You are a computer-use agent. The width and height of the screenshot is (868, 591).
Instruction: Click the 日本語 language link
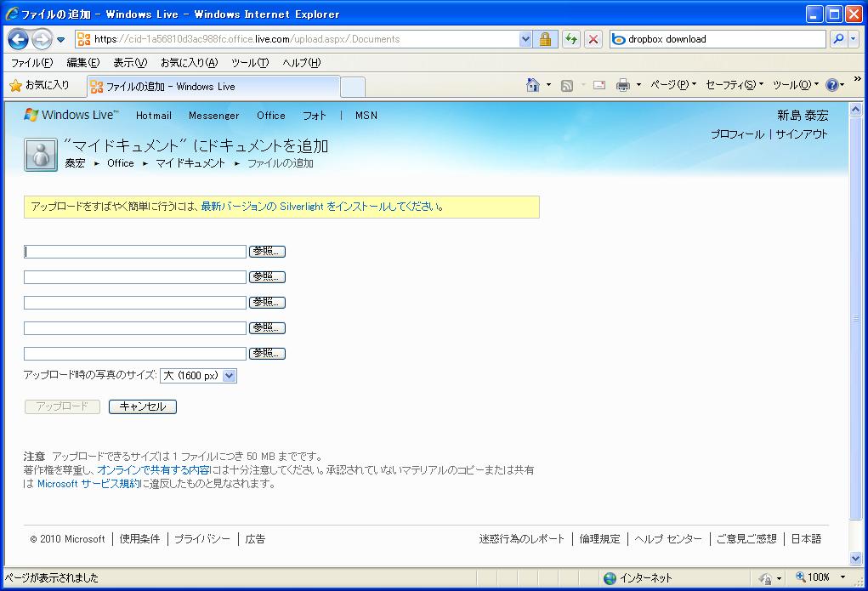(806, 539)
